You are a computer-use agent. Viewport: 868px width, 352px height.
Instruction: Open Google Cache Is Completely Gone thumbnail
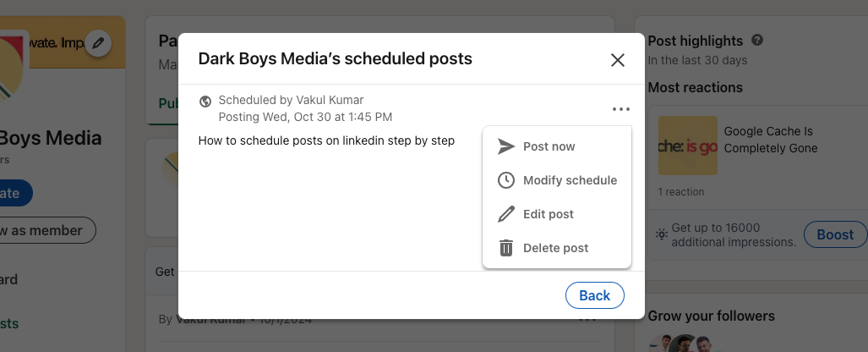687,146
